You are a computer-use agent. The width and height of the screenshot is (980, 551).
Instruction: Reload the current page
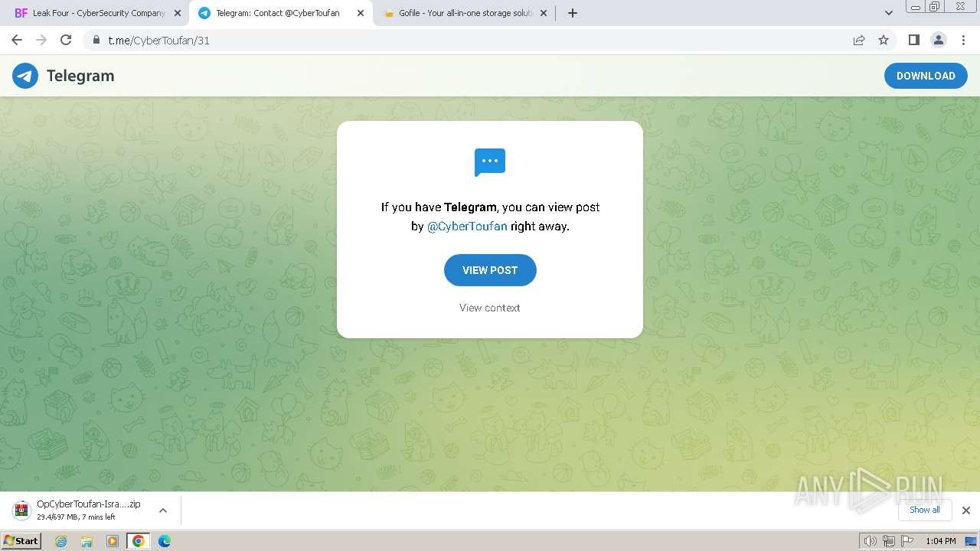66,41
